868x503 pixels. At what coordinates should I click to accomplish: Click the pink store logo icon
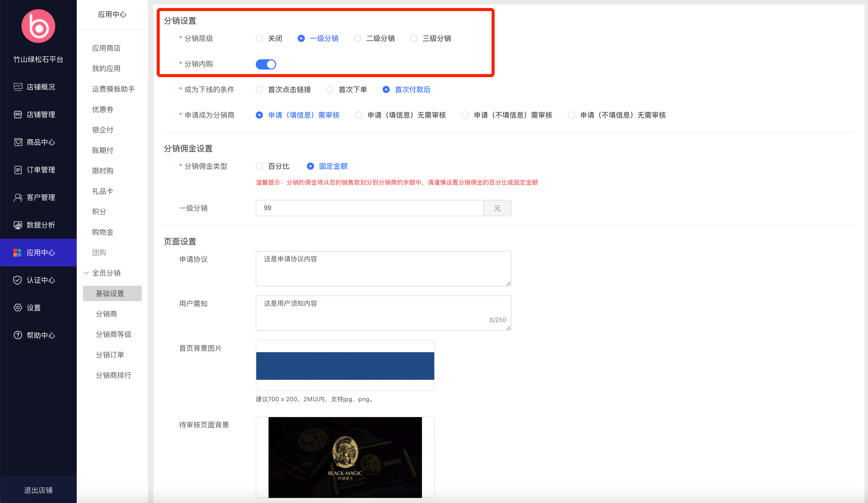(x=38, y=26)
